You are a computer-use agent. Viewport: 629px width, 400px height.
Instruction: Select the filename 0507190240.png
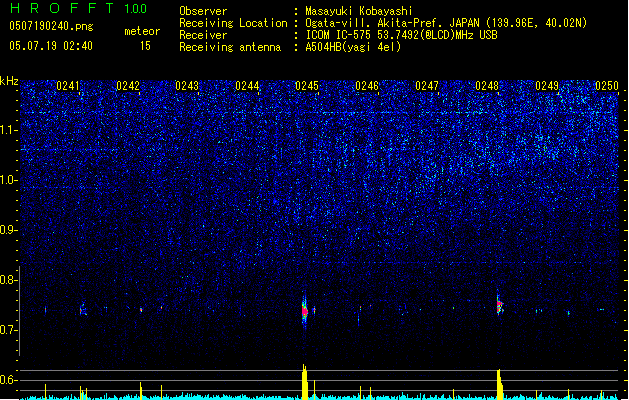(x=51, y=27)
